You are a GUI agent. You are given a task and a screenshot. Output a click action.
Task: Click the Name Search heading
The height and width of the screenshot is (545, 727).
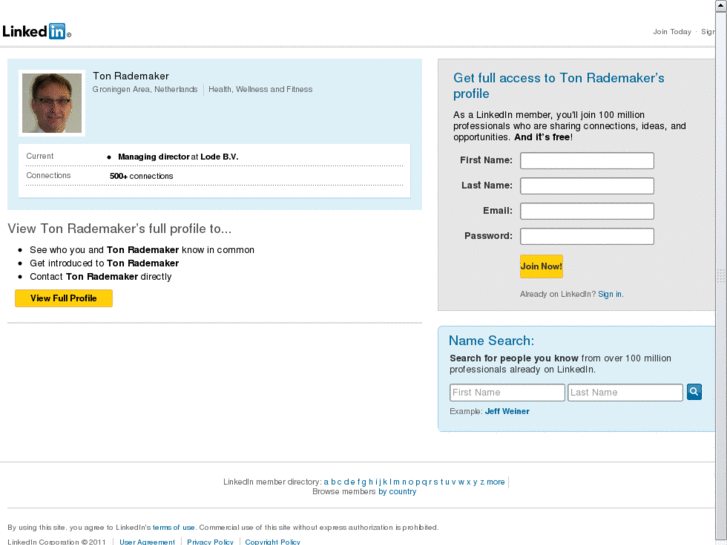pos(491,341)
